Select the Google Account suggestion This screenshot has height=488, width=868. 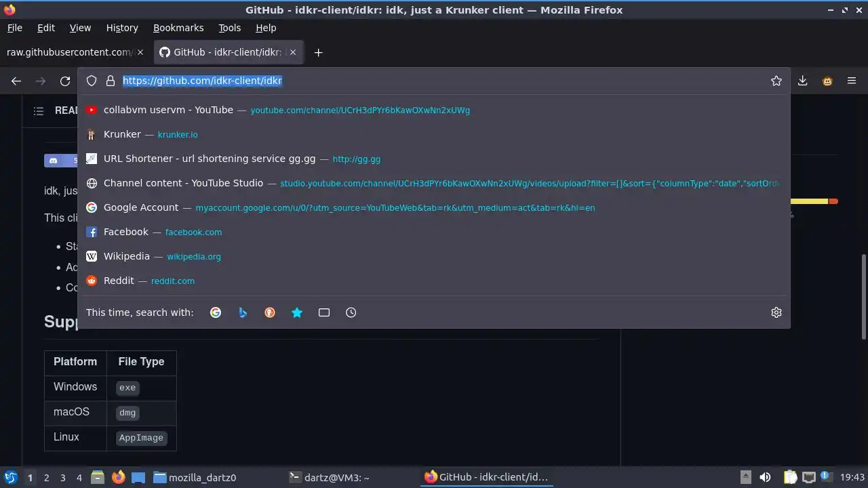tap(434, 207)
